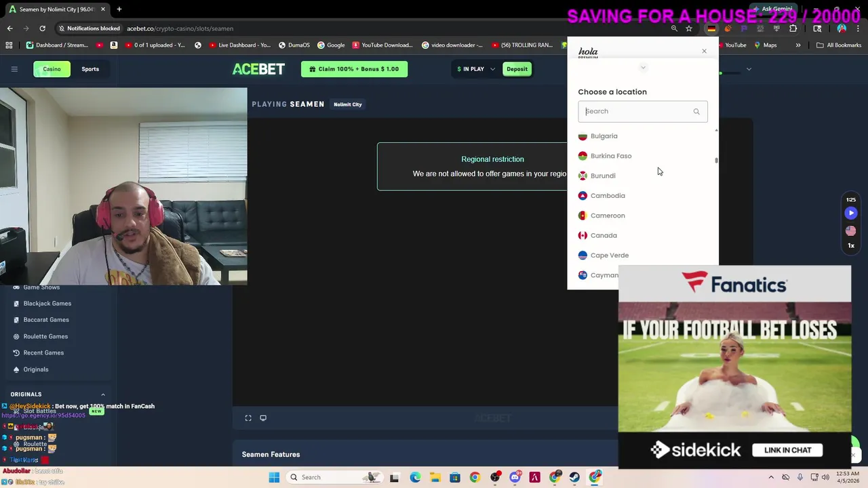The height and width of the screenshot is (488, 868).
Task: Choose Burundi in location list
Action: [x=642, y=176]
